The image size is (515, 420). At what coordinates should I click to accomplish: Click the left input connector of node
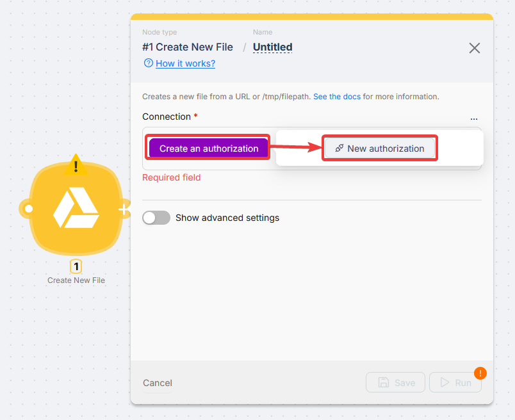click(x=28, y=209)
